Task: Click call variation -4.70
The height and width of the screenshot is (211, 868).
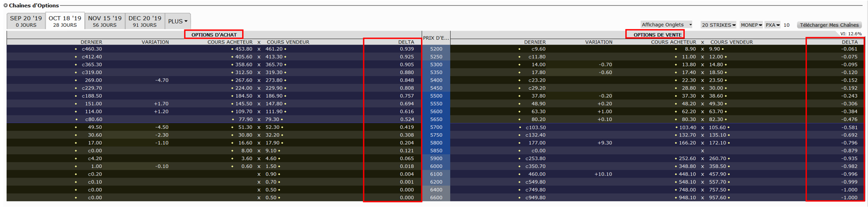Action: pos(162,80)
